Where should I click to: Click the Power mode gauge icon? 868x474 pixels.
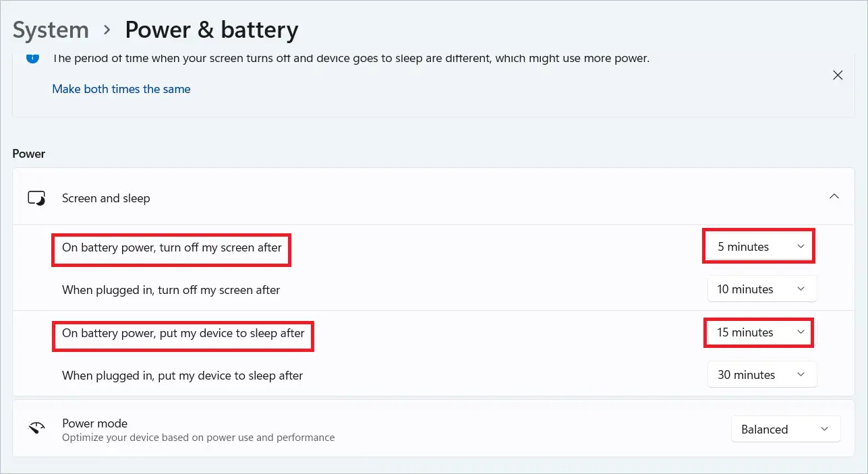pyautogui.click(x=36, y=428)
